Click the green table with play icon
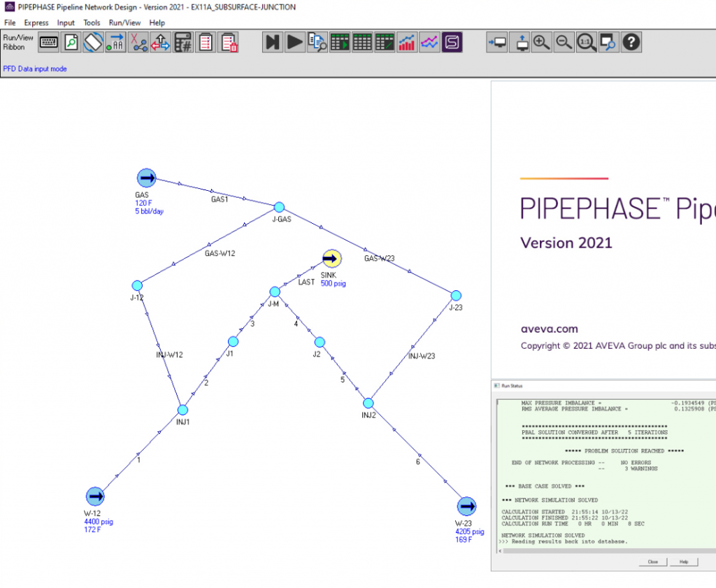716x588 pixels. [340, 43]
